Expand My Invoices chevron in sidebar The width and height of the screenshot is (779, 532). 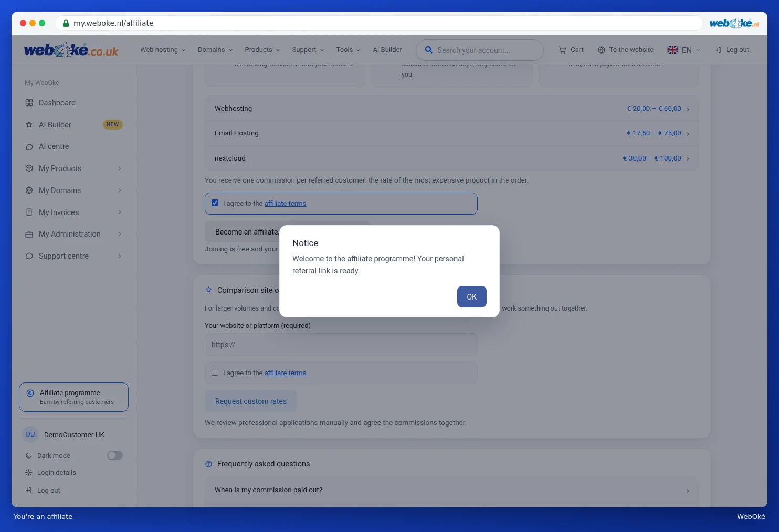pyautogui.click(x=120, y=212)
